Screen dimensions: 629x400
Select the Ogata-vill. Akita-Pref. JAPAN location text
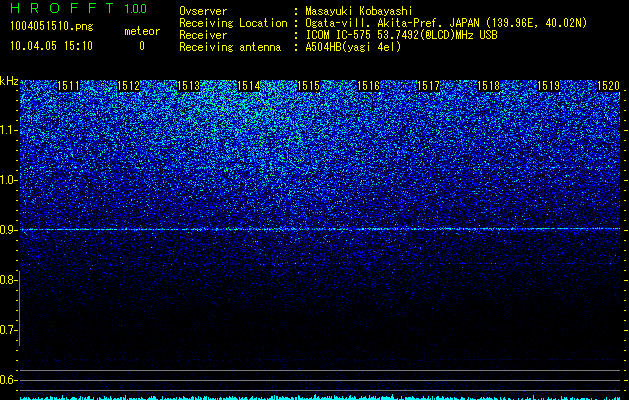coord(446,23)
